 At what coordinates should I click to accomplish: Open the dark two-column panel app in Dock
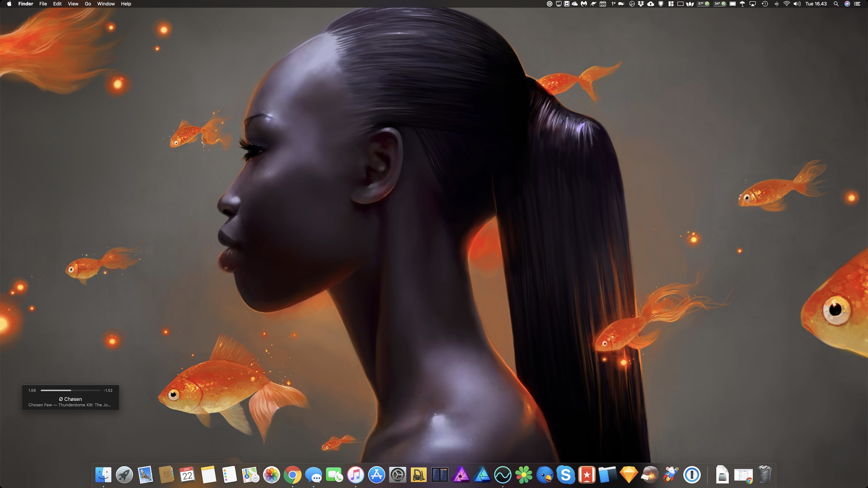tap(440, 475)
